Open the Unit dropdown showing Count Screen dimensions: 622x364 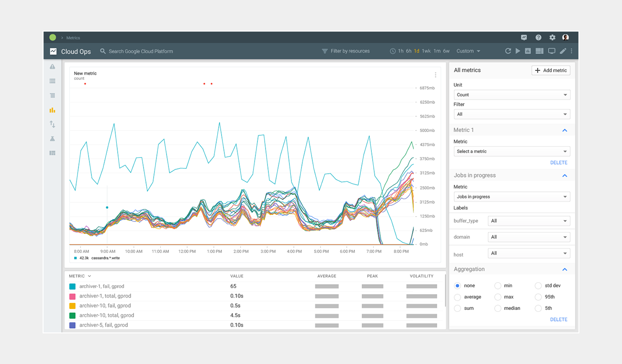[x=511, y=95]
